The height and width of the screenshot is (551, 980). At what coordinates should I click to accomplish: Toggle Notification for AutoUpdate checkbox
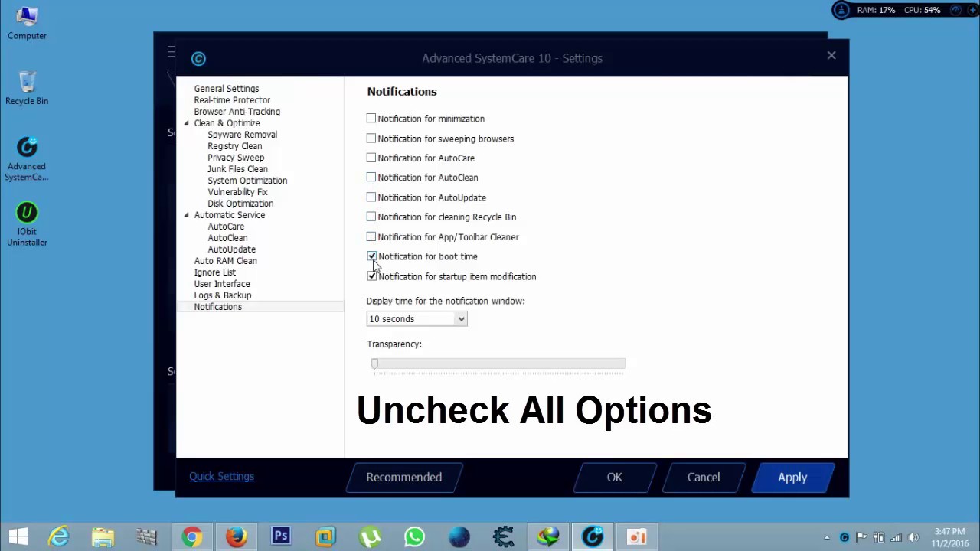click(371, 197)
